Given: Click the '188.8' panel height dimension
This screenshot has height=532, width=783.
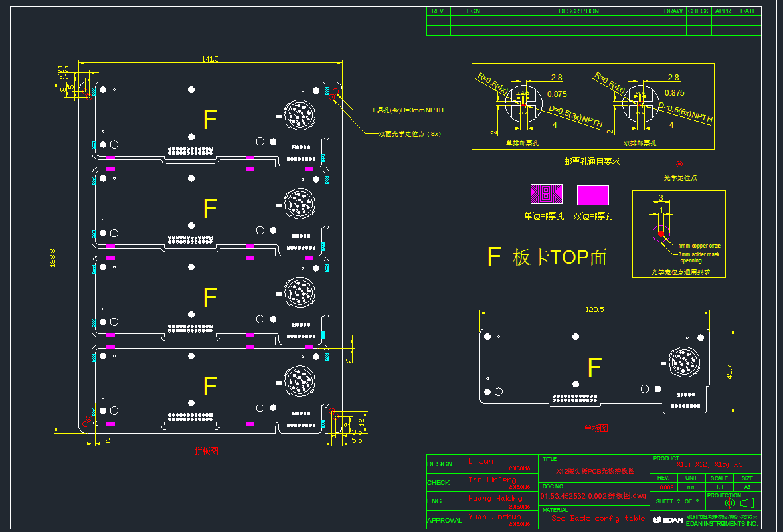Looking at the screenshot, I should (x=52, y=258).
